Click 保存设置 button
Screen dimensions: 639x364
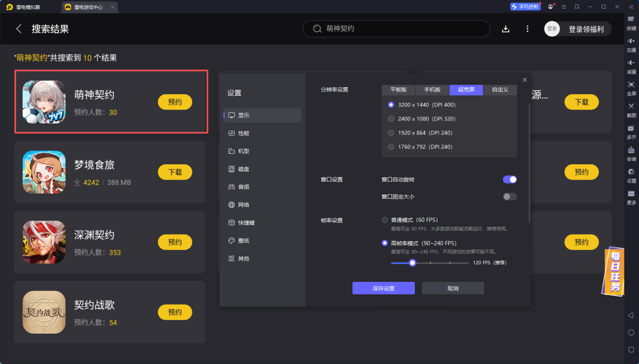point(384,288)
